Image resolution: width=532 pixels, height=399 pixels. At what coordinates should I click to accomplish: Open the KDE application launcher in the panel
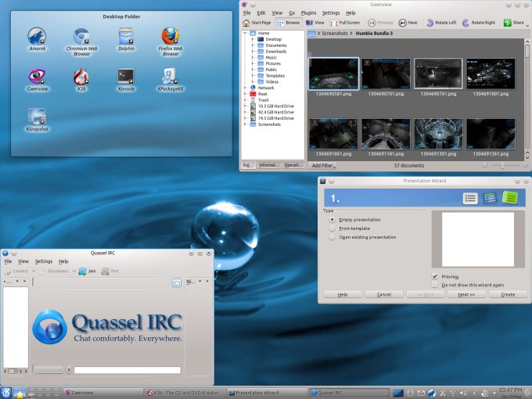click(x=7, y=392)
